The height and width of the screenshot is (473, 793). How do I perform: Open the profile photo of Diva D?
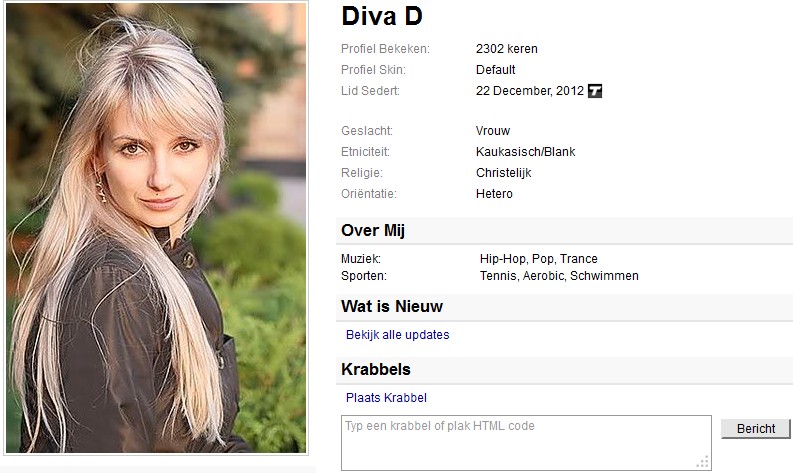tap(156, 228)
